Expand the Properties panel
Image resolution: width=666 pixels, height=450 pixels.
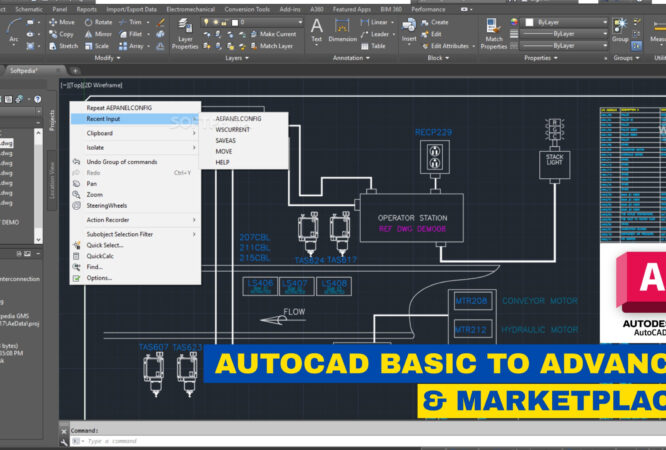(x=541, y=58)
